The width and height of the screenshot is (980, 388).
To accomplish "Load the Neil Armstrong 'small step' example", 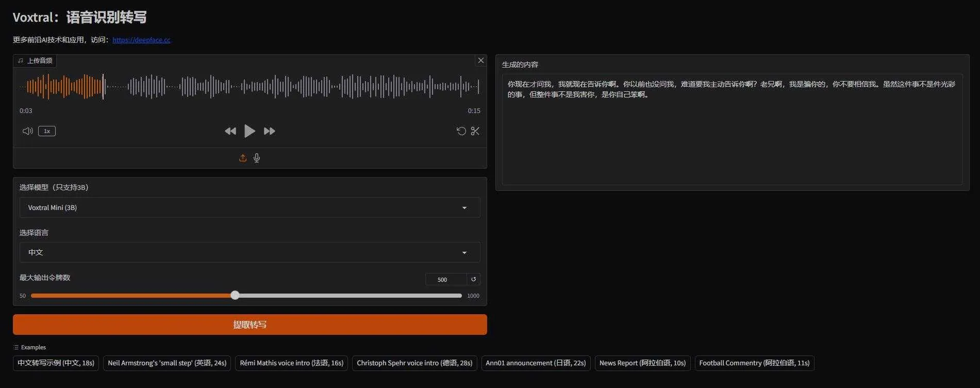I will point(167,363).
